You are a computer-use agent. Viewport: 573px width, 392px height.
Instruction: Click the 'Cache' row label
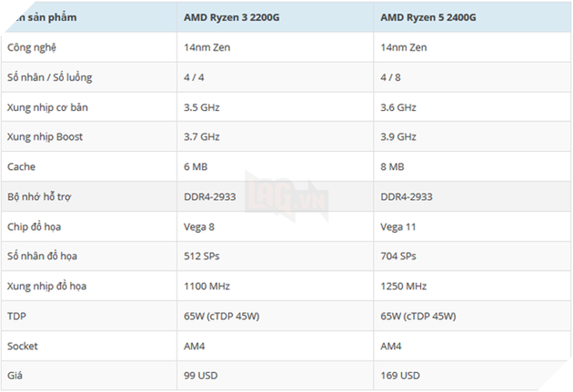[21, 167]
